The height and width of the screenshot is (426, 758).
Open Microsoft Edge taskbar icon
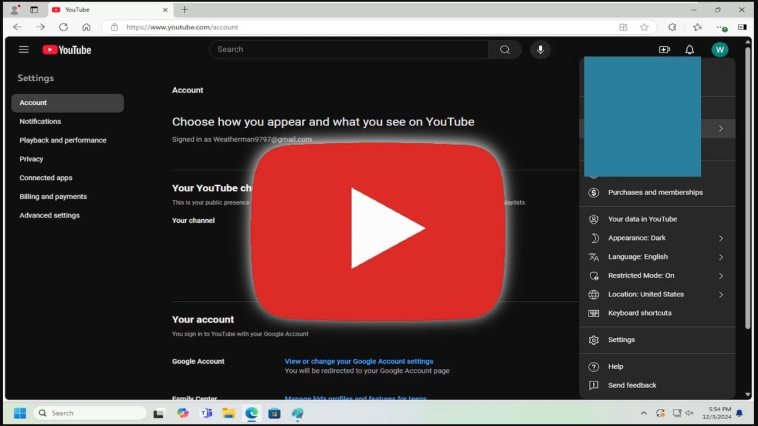[x=251, y=413]
